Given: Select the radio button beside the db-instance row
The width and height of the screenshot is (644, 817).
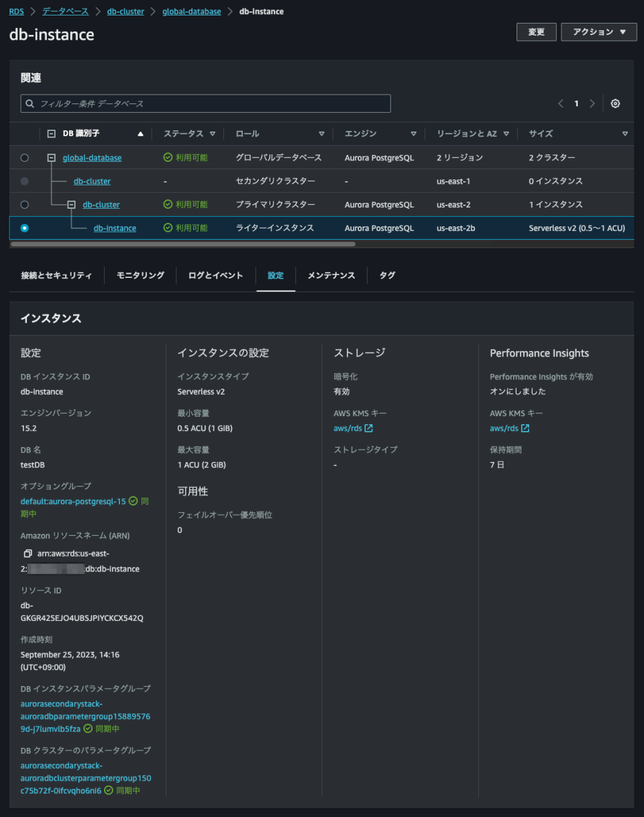Looking at the screenshot, I should point(24,228).
